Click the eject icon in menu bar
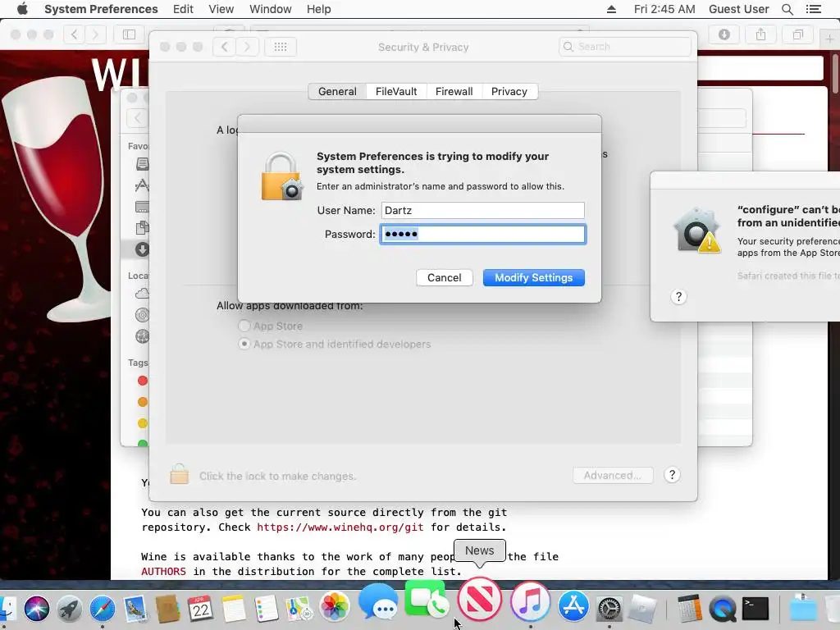Screen dimensions: 840x630 click(x=611, y=9)
